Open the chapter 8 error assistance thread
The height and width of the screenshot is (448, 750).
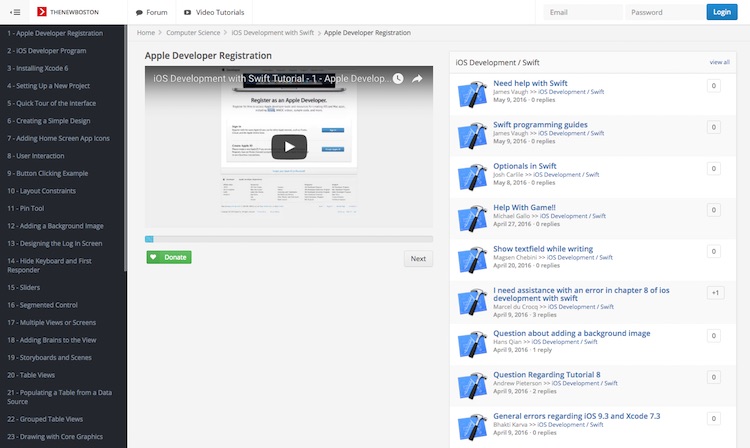581,294
